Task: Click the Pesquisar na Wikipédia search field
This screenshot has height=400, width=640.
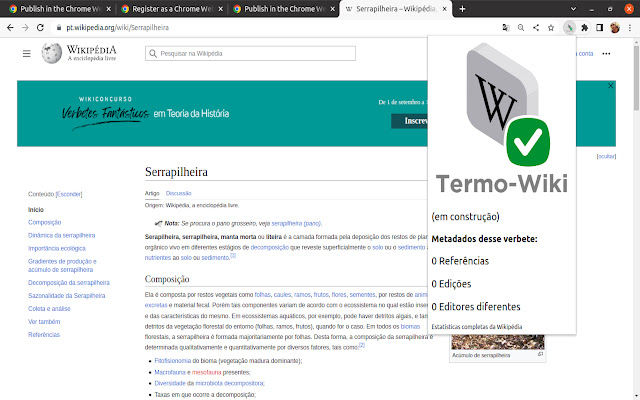Action: point(250,53)
